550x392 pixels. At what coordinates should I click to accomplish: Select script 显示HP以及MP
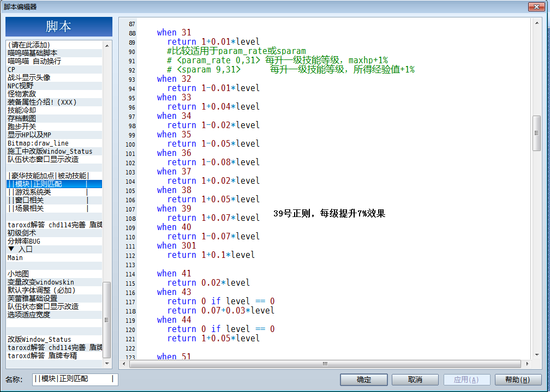(x=55, y=135)
